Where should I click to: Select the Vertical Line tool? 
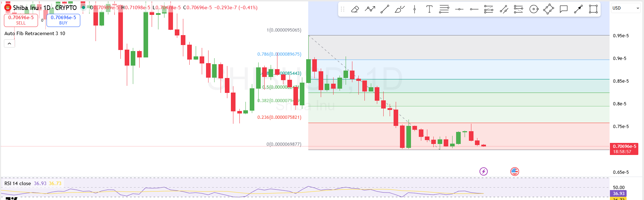pyautogui.click(x=415, y=9)
